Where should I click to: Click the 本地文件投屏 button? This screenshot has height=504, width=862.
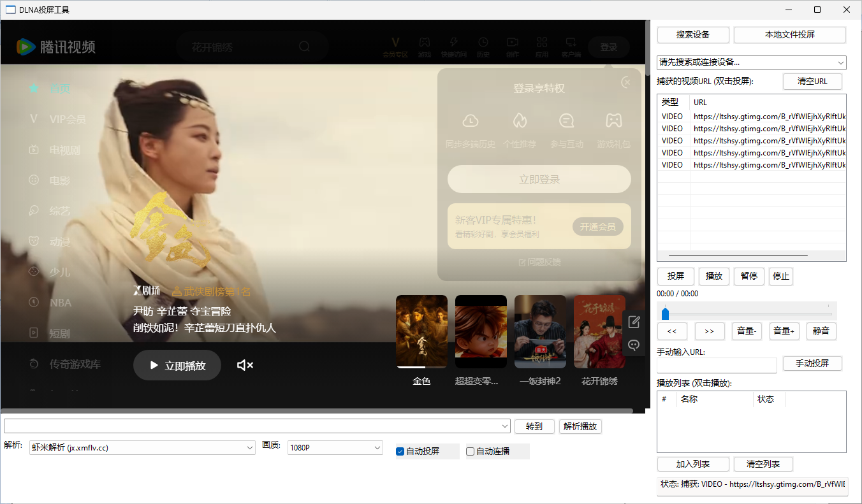(790, 34)
